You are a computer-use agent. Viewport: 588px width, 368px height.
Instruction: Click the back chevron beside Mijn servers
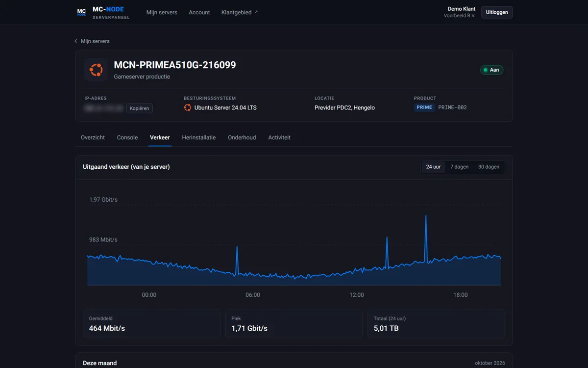pos(76,41)
